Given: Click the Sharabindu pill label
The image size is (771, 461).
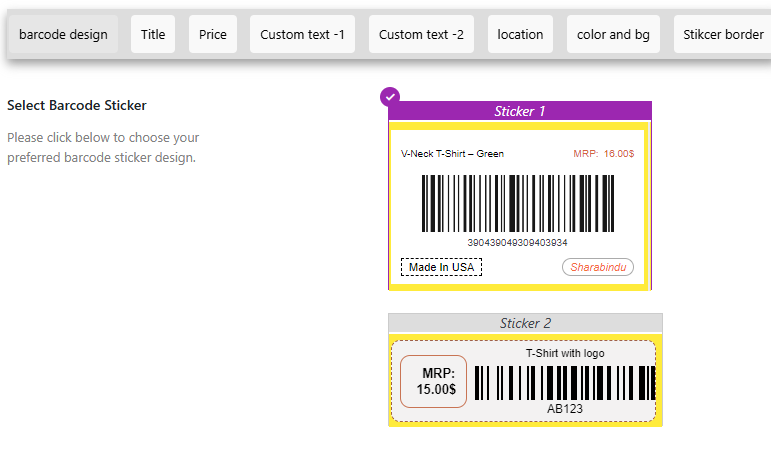Looking at the screenshot, I should pos(598,267).
